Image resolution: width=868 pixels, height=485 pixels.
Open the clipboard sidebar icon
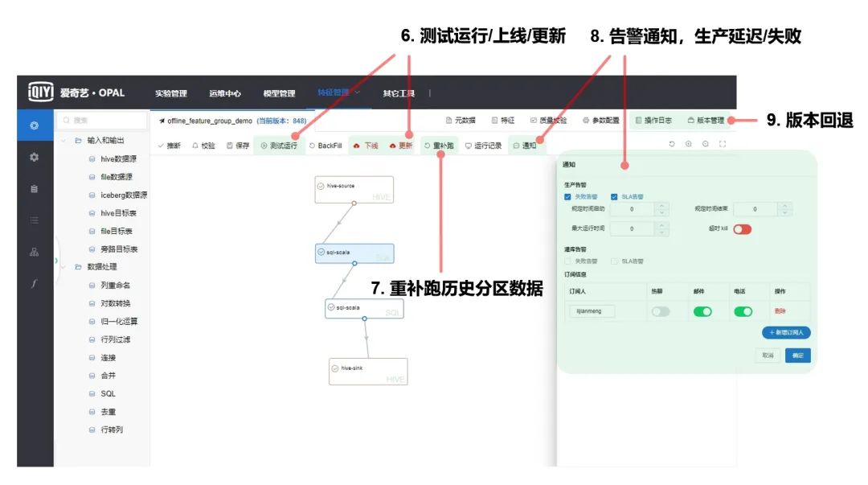[35, 189]
